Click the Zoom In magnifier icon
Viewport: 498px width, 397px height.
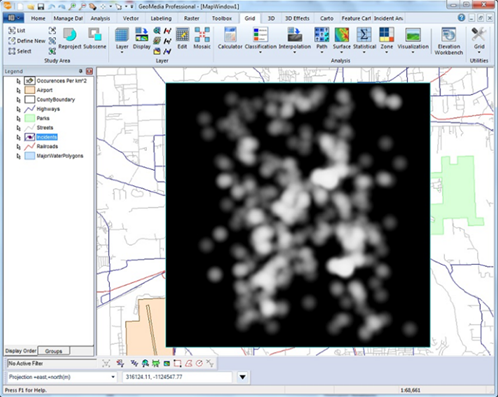pos(72,6)
